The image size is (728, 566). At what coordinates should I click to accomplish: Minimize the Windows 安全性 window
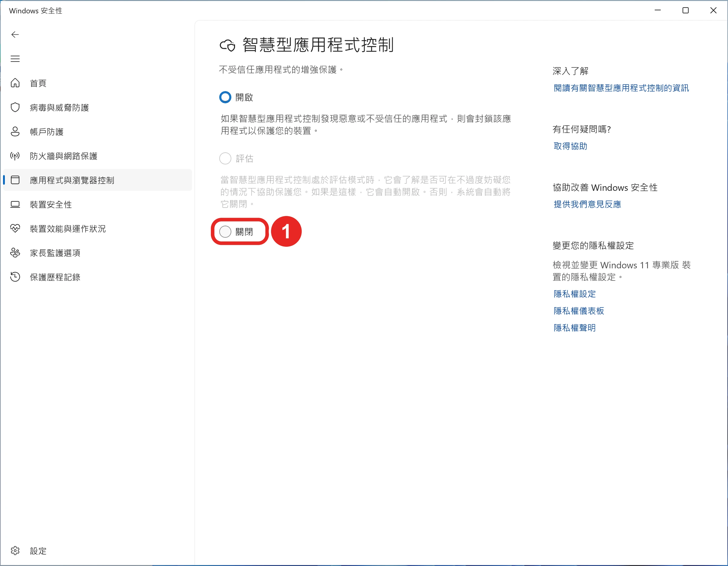[x=658, y=10]
